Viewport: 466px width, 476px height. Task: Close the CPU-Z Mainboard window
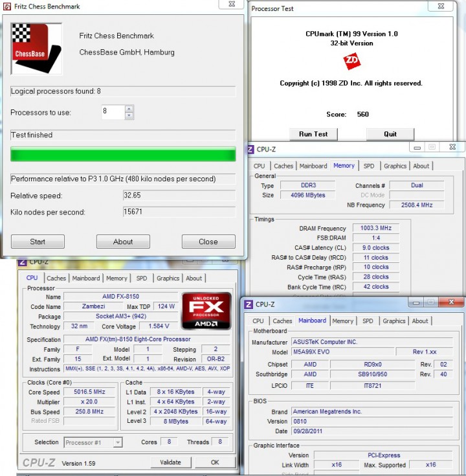[x=451, y=302]
